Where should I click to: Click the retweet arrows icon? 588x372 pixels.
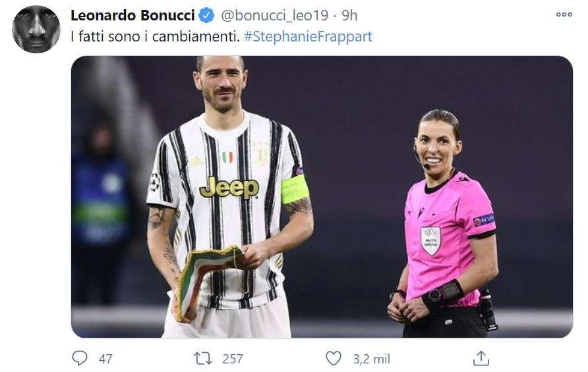click(x=203, y=359)
